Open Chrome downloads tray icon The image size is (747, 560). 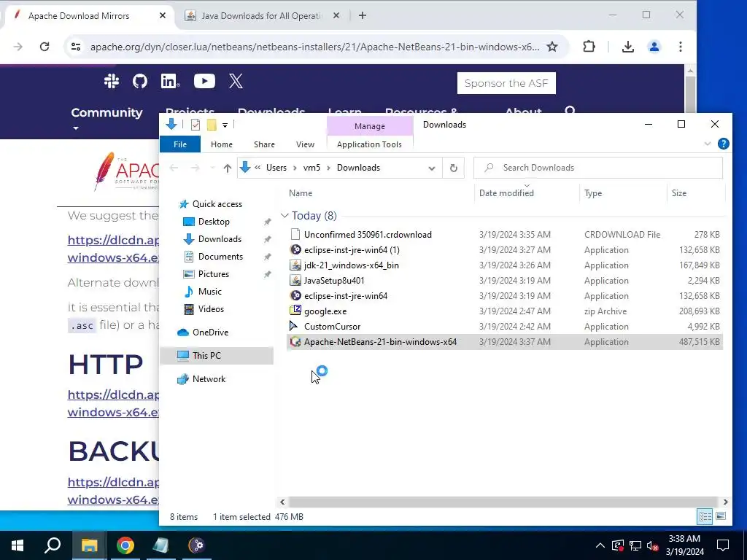tap(628, 47)
